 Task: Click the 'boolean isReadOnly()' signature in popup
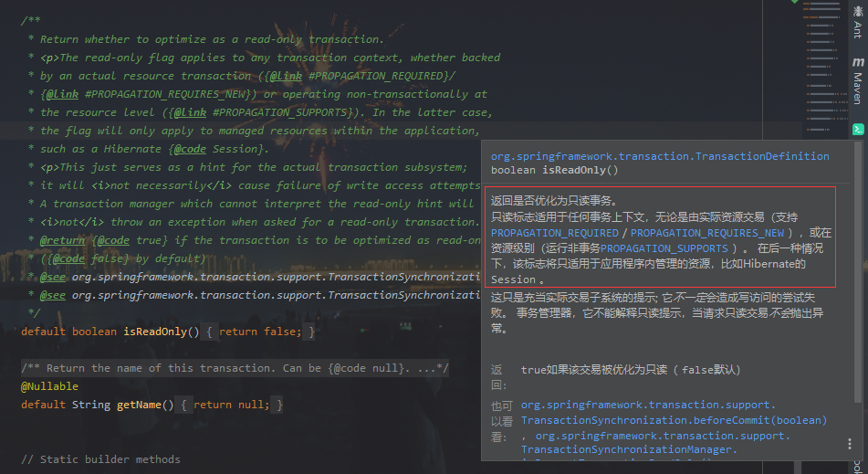[554, 170]
